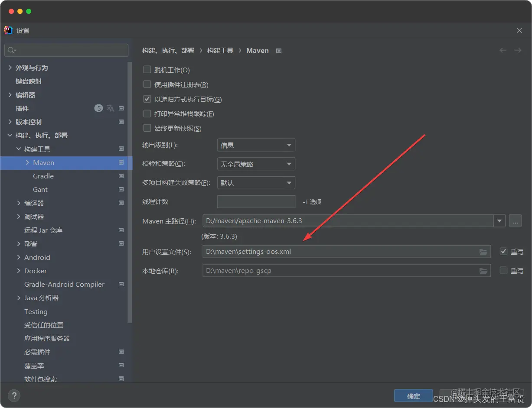The image size is (532, 408).
Task: Navigate forward with the right arrow
Action: tap(518, 51)
